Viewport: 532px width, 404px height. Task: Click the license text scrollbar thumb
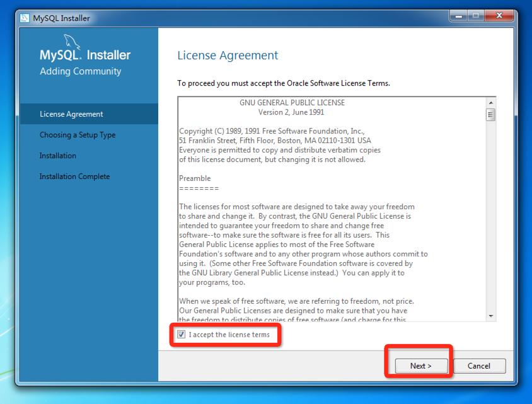coord(490,113)
